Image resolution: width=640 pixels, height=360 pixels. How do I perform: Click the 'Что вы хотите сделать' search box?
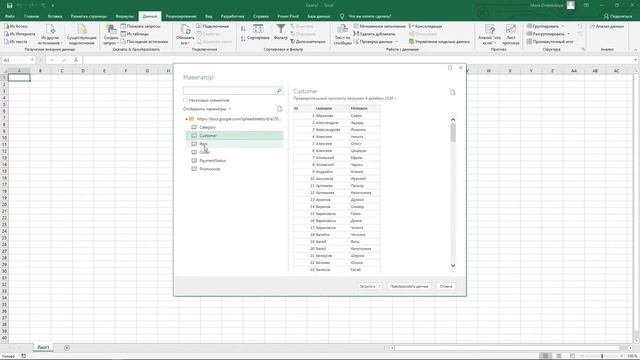[369, 16]
